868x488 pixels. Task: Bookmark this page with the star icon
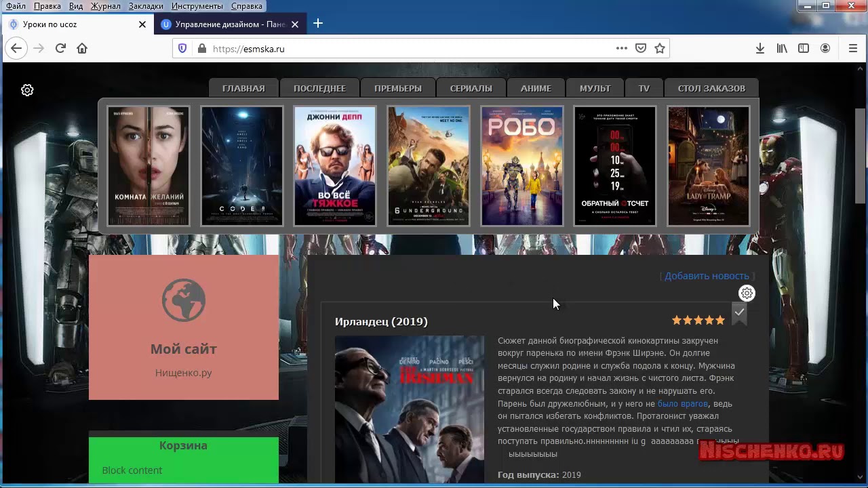[660, 48]
